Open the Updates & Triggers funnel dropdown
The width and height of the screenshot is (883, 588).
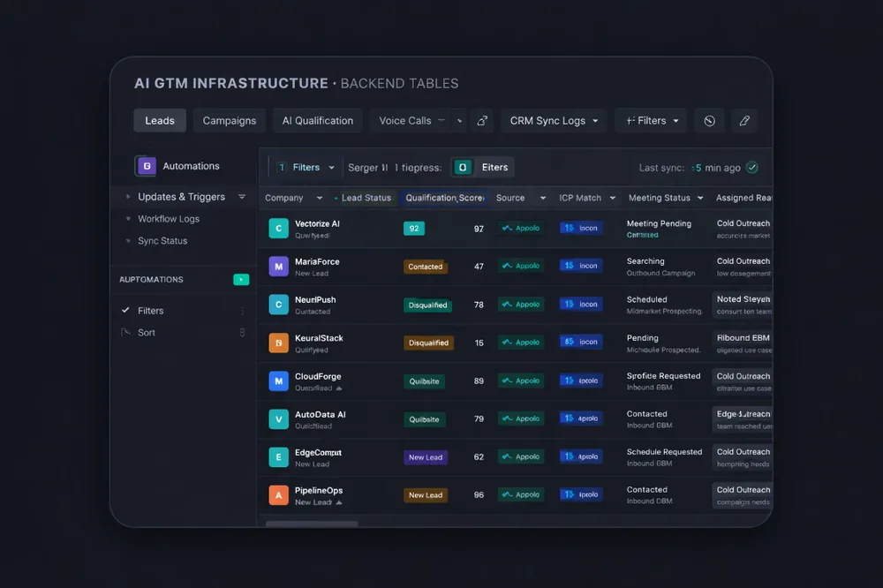[x=242, y=197]
